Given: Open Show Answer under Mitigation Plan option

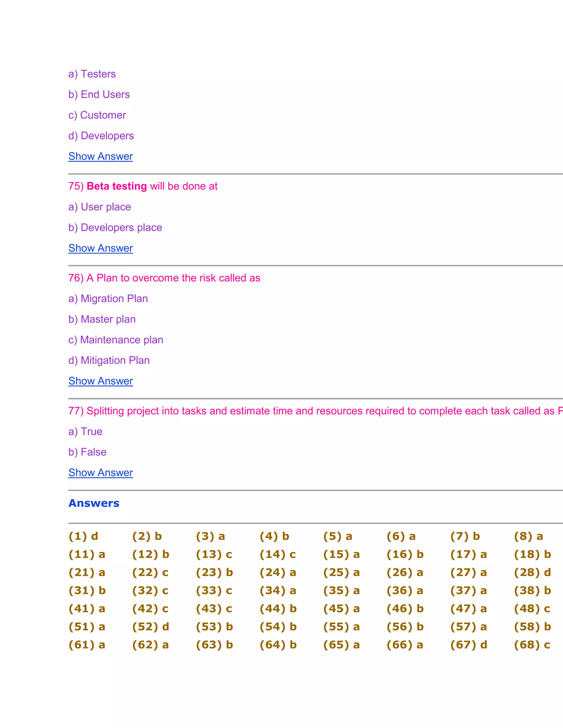Looking at the screenshot, I should coord(100,381).
